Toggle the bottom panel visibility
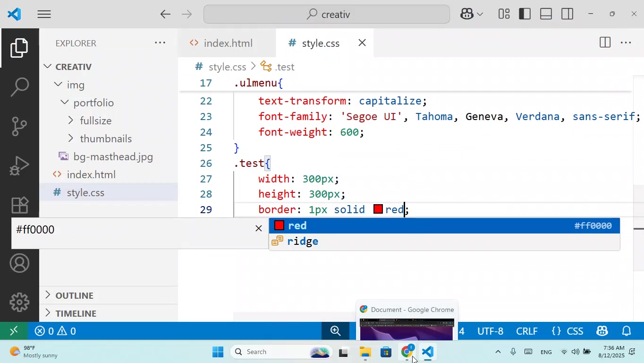 [x=546, y=14]
